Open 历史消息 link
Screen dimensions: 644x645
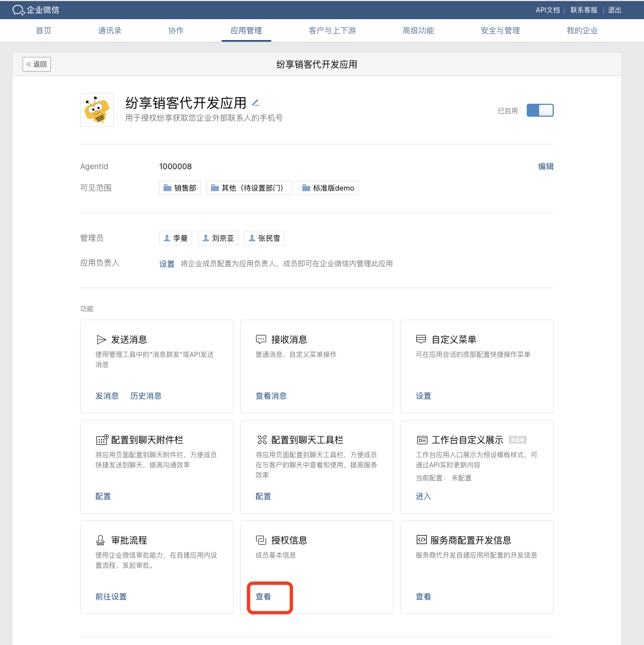pos(145,396)
